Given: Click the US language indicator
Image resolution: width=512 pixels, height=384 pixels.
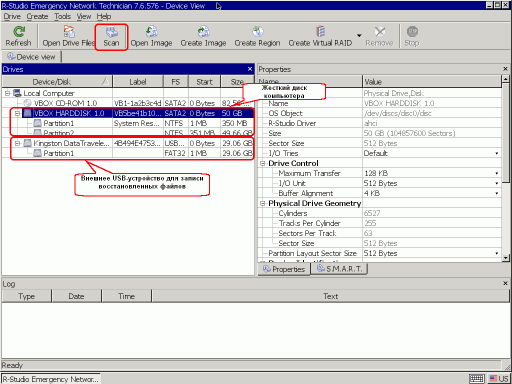Looking at the screenshot, I should [x=499, y=379].
